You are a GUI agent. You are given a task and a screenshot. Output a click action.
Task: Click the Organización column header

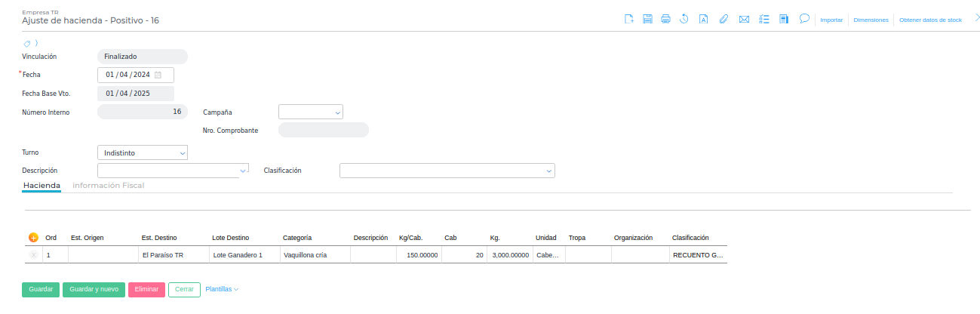pos(633,238)
